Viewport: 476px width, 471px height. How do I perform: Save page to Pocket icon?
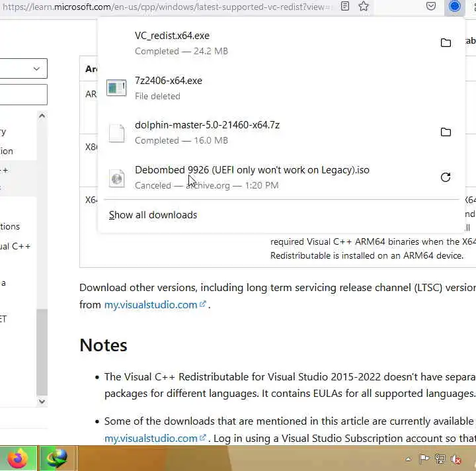431,6
